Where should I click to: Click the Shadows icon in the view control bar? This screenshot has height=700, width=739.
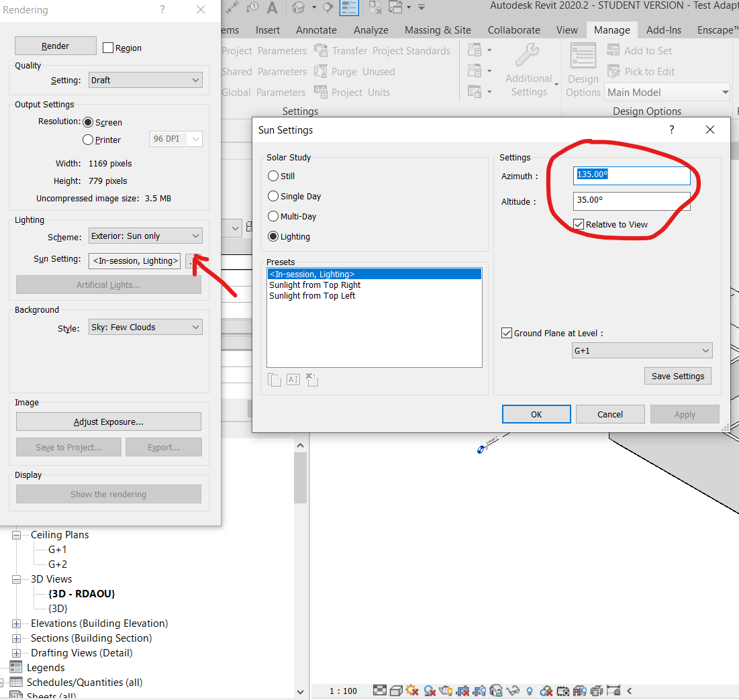pos(428,691)
